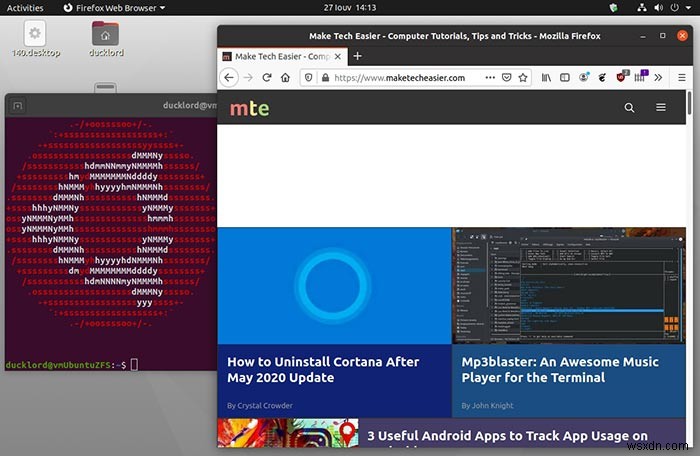Select the 140.desktop file icon

click(x=35, y=39)
